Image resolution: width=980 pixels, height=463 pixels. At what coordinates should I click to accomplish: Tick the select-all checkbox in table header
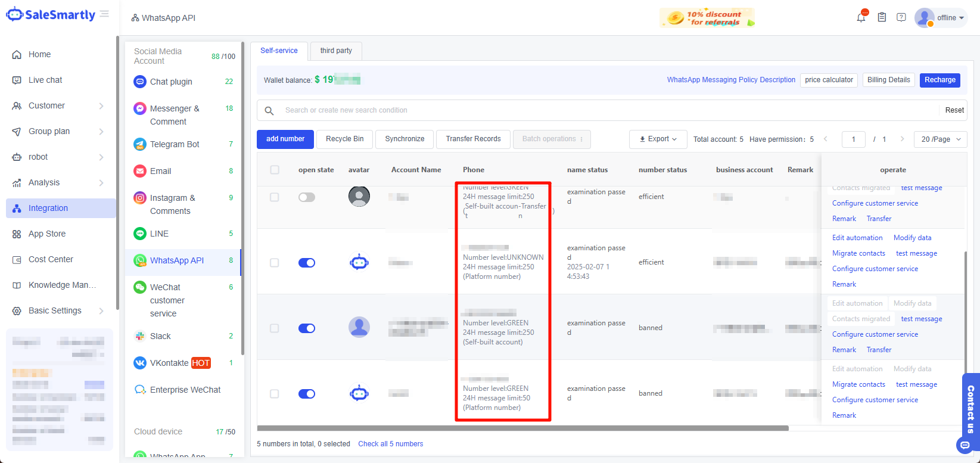point(275,170)
